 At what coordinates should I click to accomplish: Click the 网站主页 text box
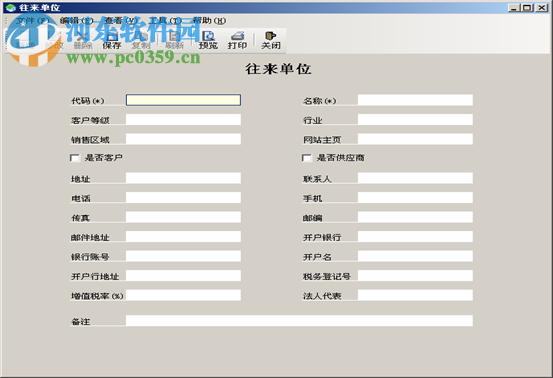(415, 139)
